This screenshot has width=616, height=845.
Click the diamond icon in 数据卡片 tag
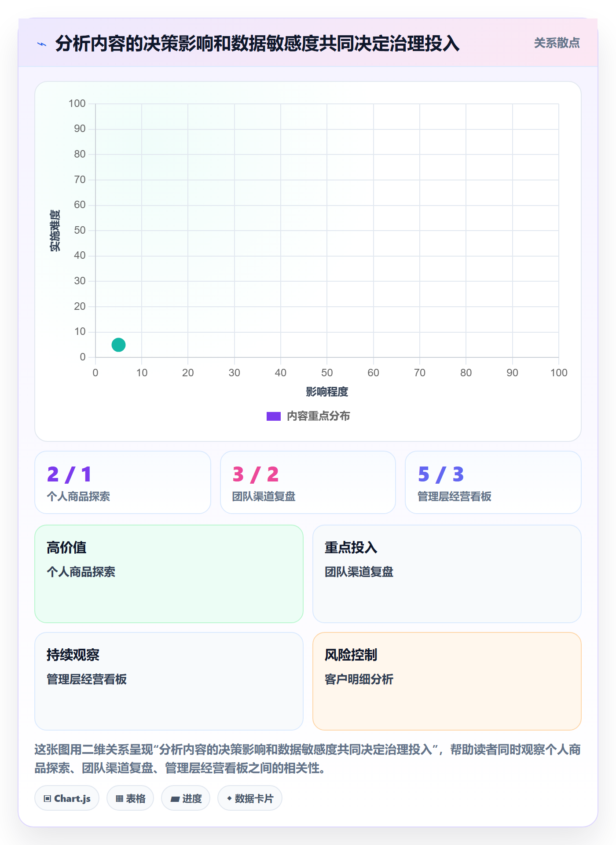pyautogui.click(x=229, y=798)
